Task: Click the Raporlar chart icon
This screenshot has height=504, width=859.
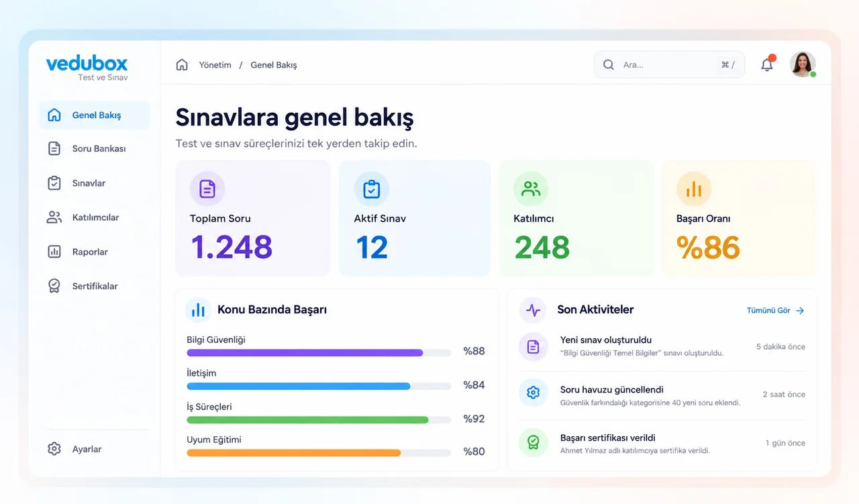Action: coord(54,252)
